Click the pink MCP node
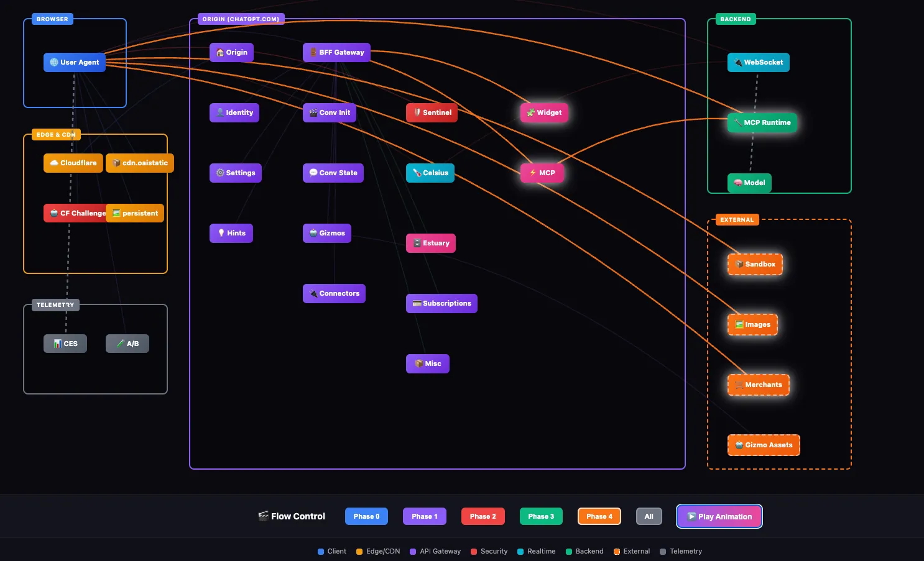Viewport: 924px width, 561px height. pos(542,173)
